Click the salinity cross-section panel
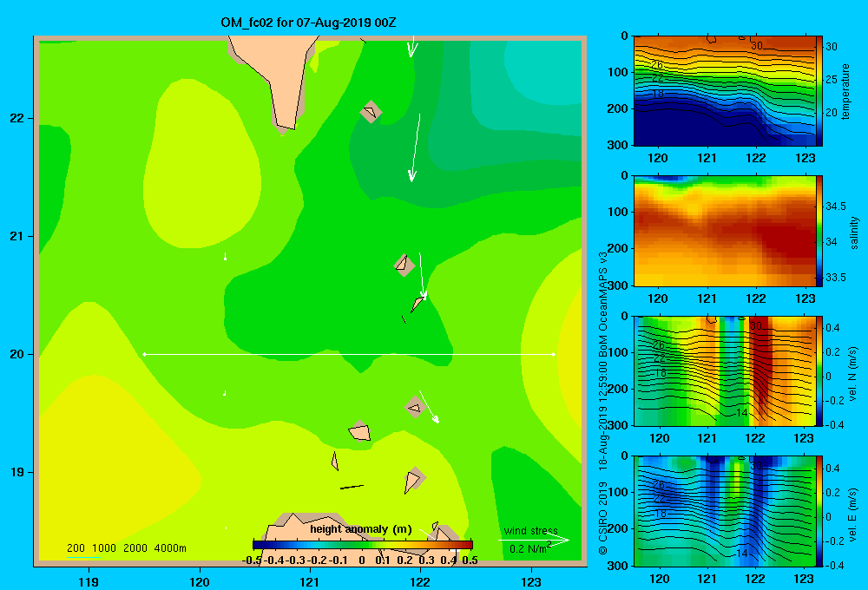Viewport: 868px width, 590px height. [x=725, y=231]
